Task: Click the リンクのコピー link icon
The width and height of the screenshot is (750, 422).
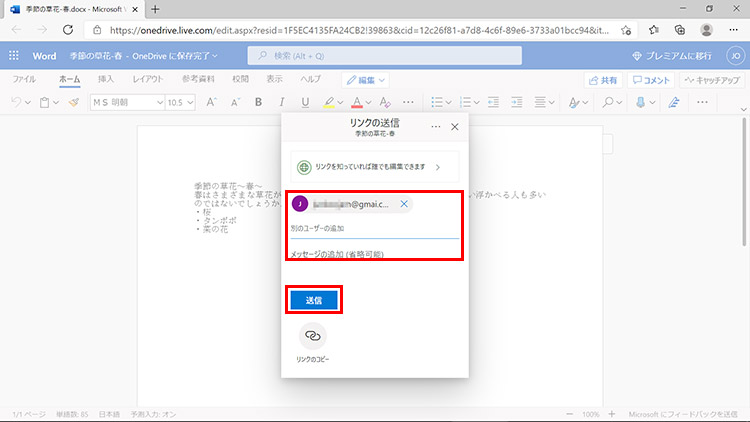Action: (312, 335)
